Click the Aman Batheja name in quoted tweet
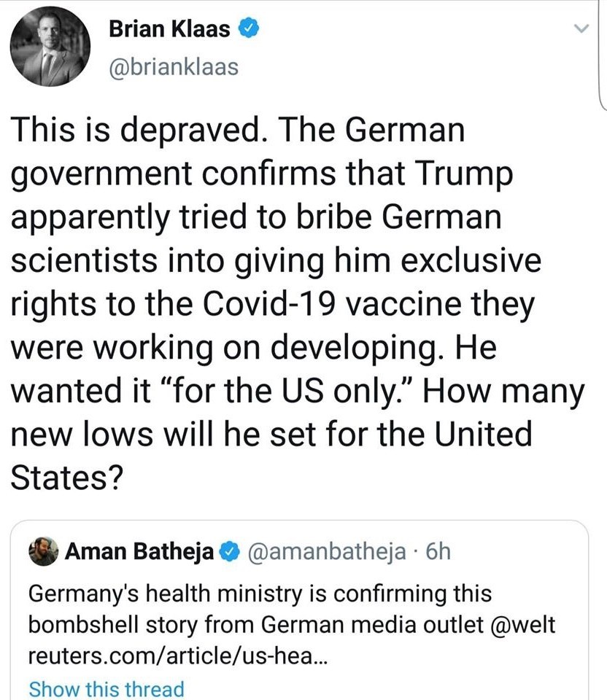This screenshot has width=607, height=700. tap(139, 551)
